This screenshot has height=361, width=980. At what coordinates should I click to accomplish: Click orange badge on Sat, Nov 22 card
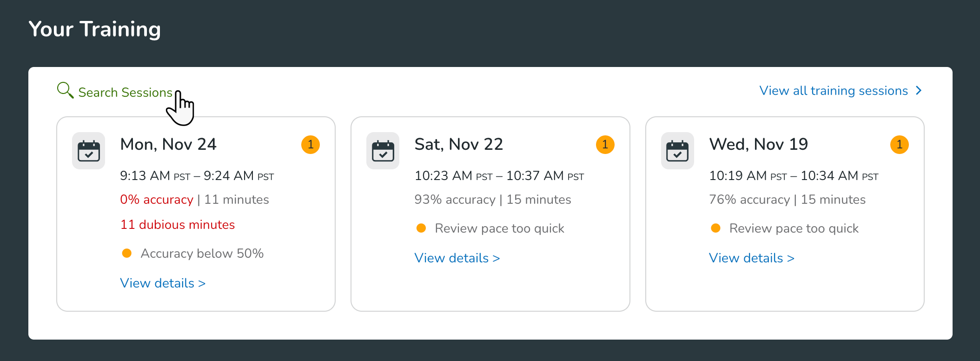coord(605,145)
